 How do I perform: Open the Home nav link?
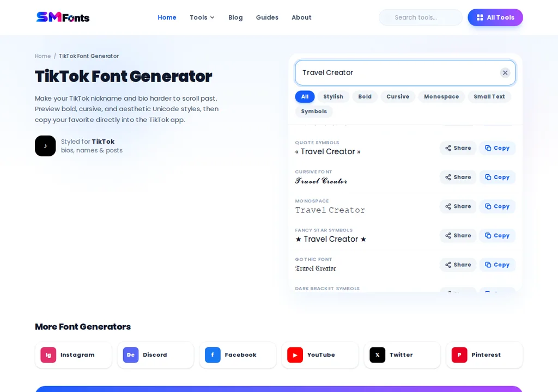167,17
